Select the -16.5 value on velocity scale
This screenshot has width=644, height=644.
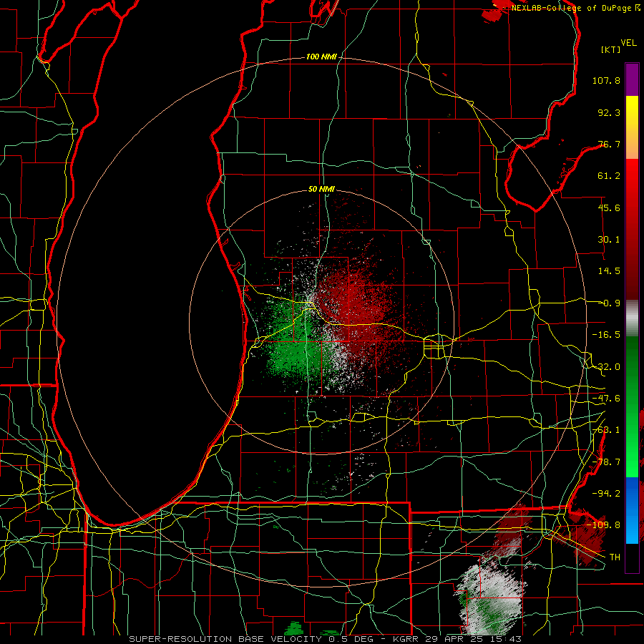[x=606, y=335]
